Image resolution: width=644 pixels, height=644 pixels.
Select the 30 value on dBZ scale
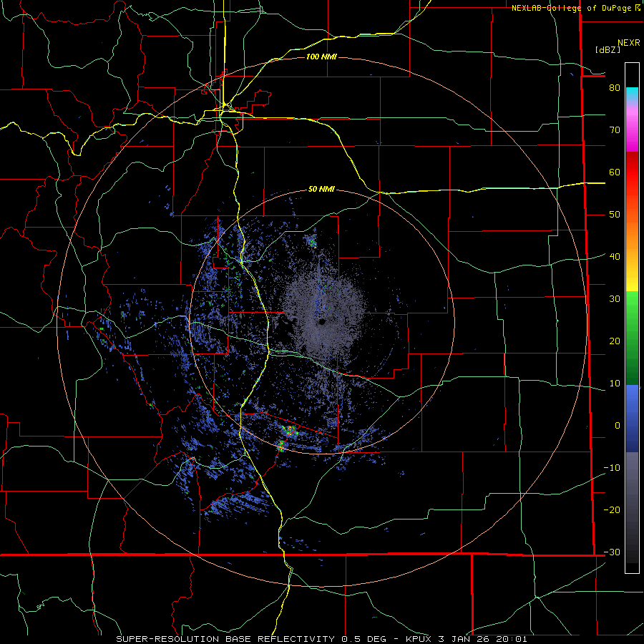615,298
